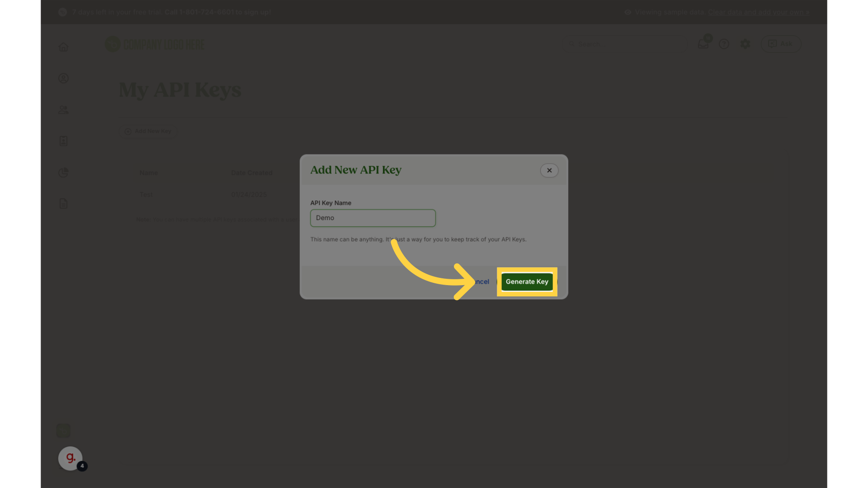
Task: Click the Ask button in header
Action: point(781,44)
